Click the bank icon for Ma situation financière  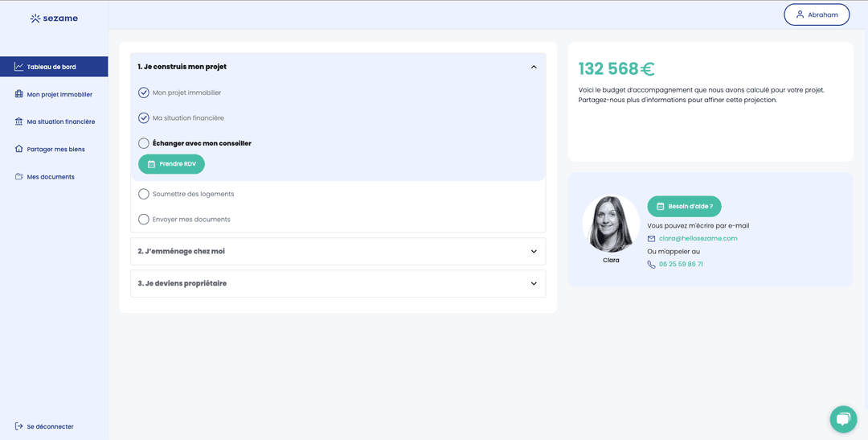18,121
